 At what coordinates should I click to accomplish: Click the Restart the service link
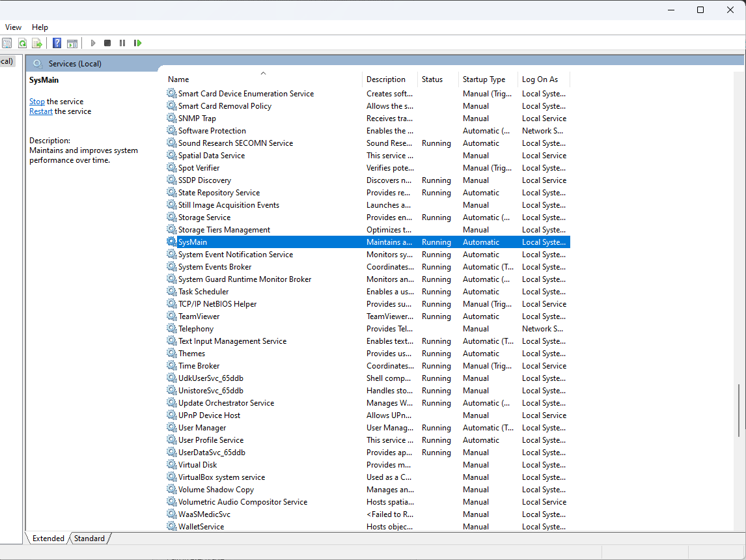(40, 111)
